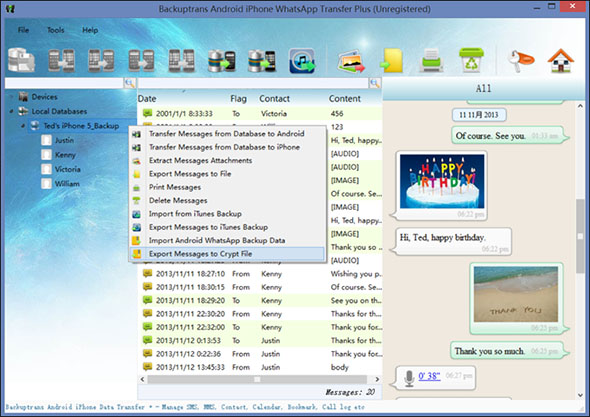590x417 pixels.
Task: Open the Happy Birthday cake image thumbnail
Action: click(442, 181)
